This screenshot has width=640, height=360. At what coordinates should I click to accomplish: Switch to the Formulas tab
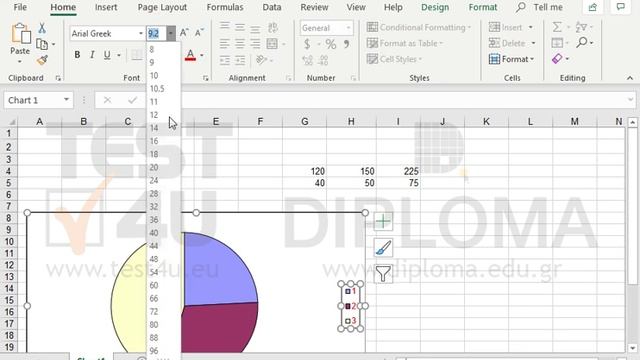225,7
